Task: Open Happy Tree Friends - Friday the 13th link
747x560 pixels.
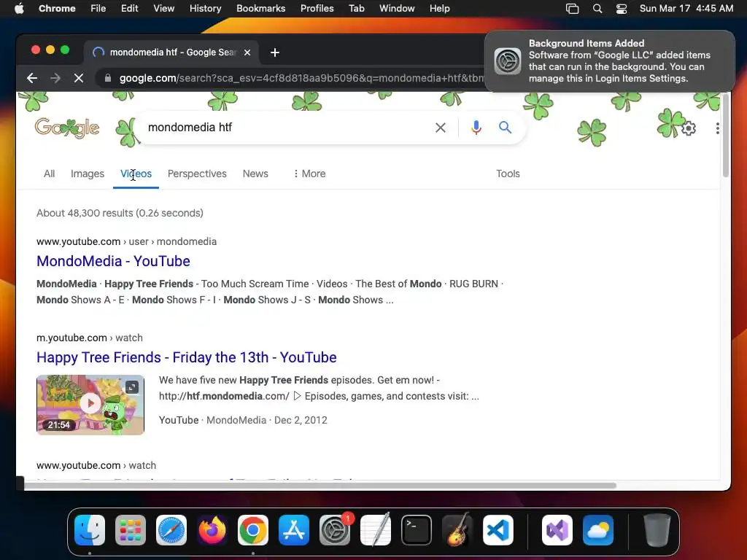Action: [187, 357]
